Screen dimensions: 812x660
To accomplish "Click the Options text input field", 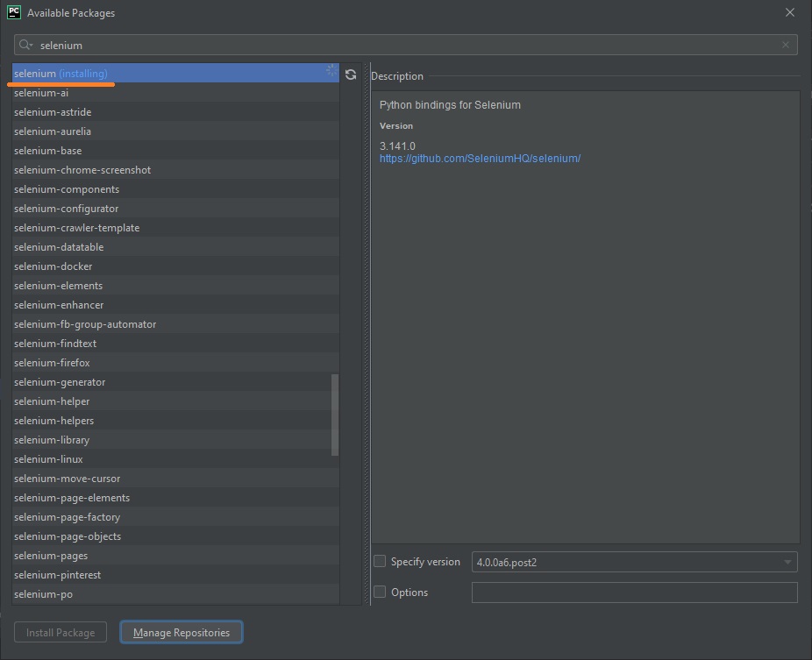I will tap(634, 593).
